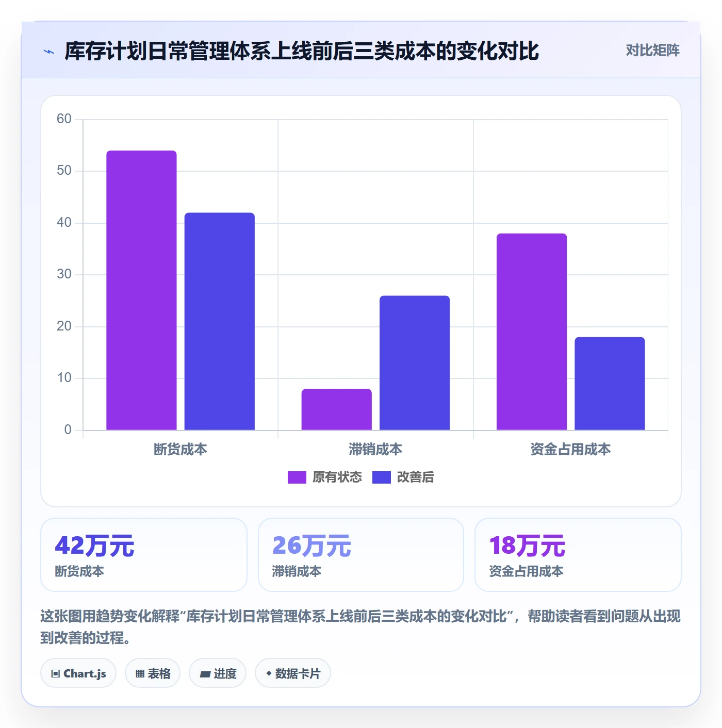
Task: Click the 改善后 legend label
Action: 415,477
